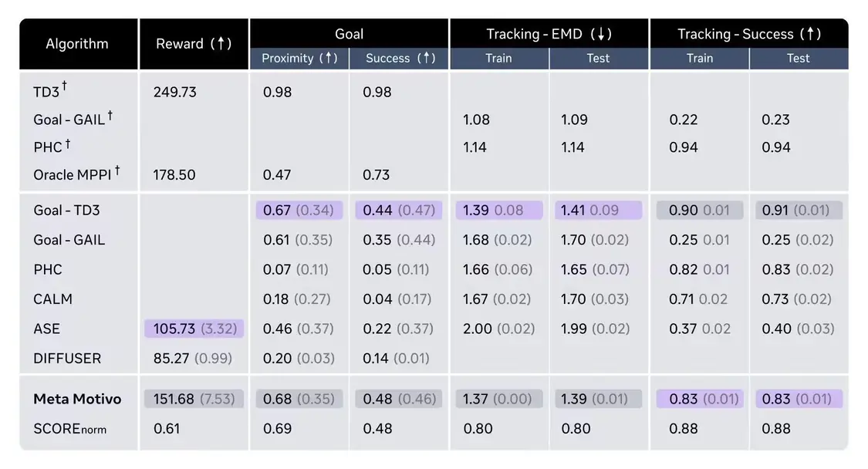Image resolution: width=868 pixels, height=469 pixels.
Task: Select the Meta Motivo row label
Action: point(77,399)
